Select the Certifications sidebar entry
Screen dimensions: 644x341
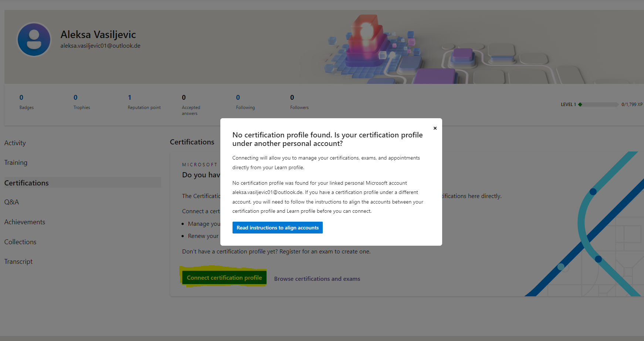click(26, 183)
